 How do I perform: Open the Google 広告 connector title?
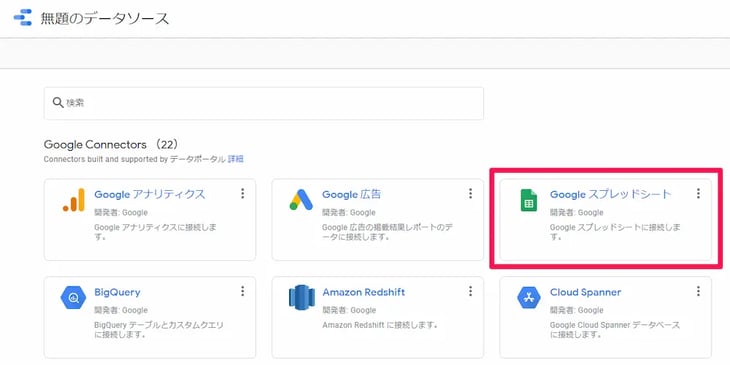click(351, 194)
